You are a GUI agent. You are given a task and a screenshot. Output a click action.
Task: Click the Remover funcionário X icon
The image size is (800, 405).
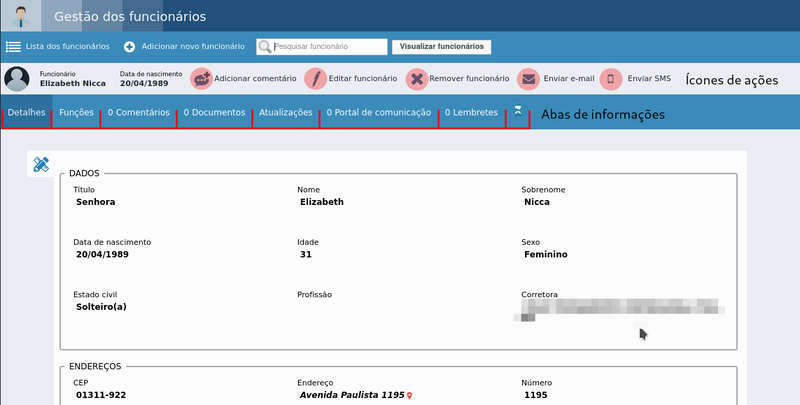(417, 79)
